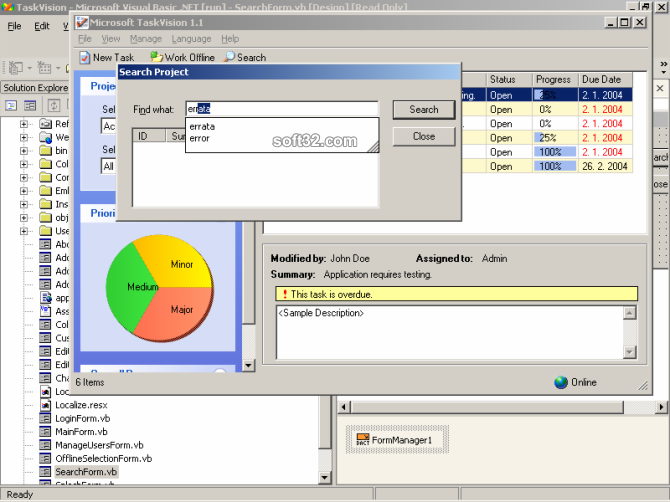Click the side panel scroll down arrow

(248, 365)
